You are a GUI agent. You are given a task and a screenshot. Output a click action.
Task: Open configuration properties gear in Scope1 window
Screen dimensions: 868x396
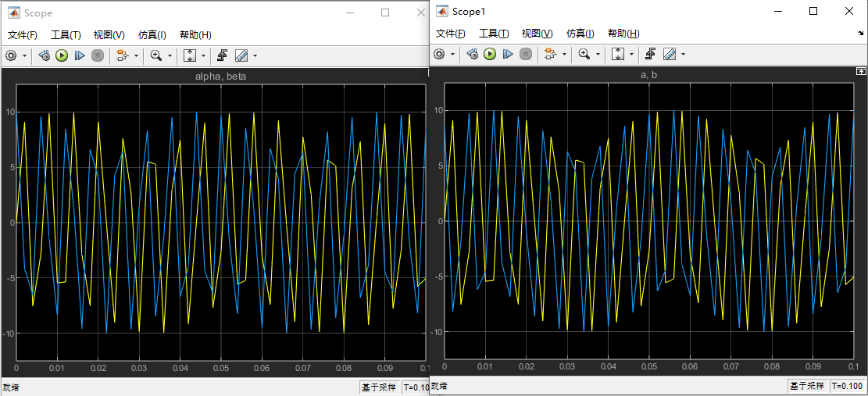pos(439,54)
